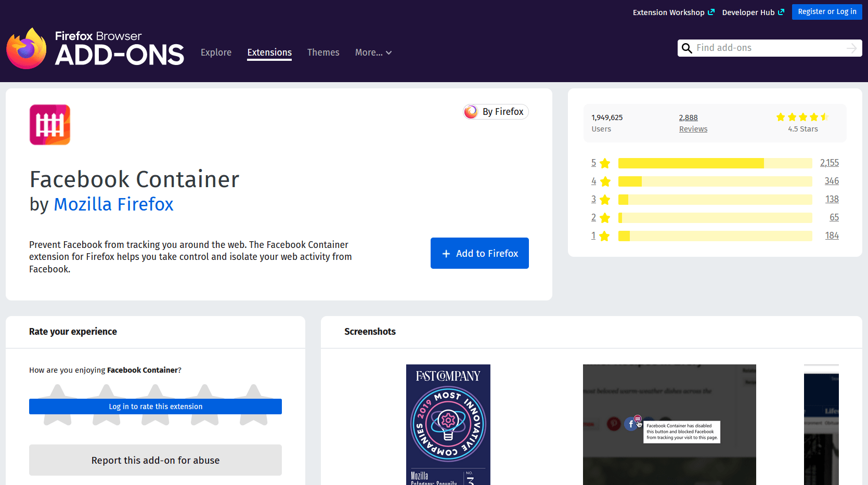Screen dimensions: 868x485
Task: Click the search magnifier icon
Action: (686, 48)
